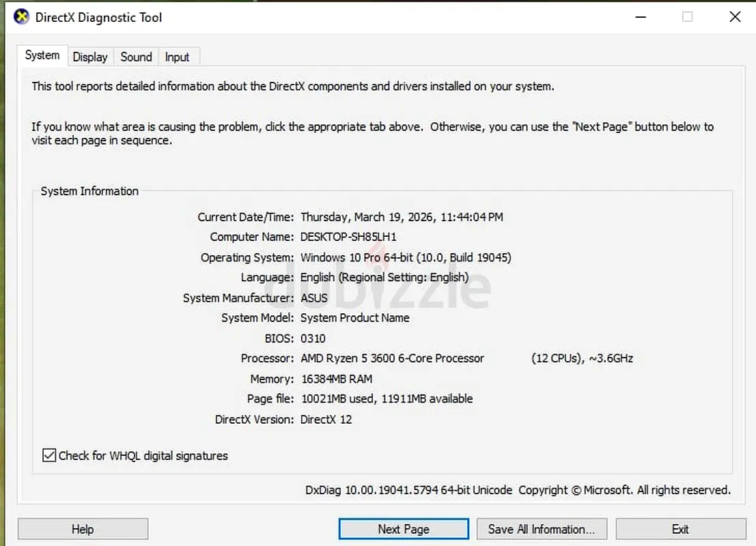Switch to the Display tab
The height and width of the screenshot is (546, 756).
90,57
